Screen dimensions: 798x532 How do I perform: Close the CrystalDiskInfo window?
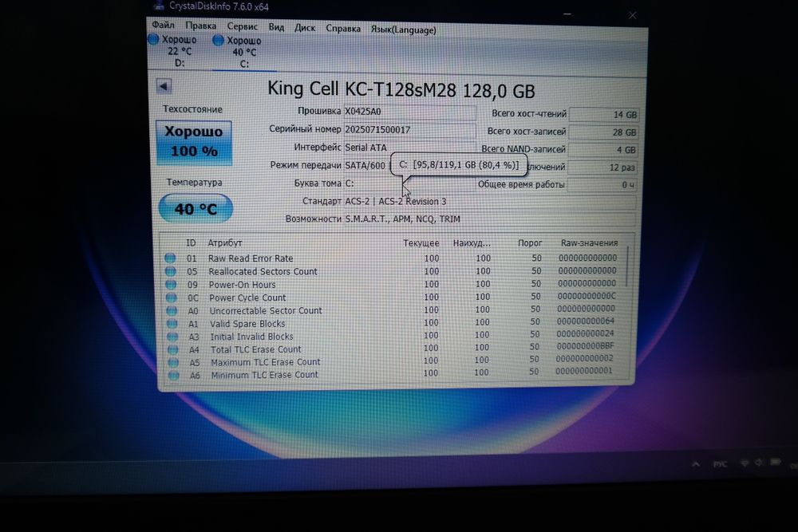(632, 15)
